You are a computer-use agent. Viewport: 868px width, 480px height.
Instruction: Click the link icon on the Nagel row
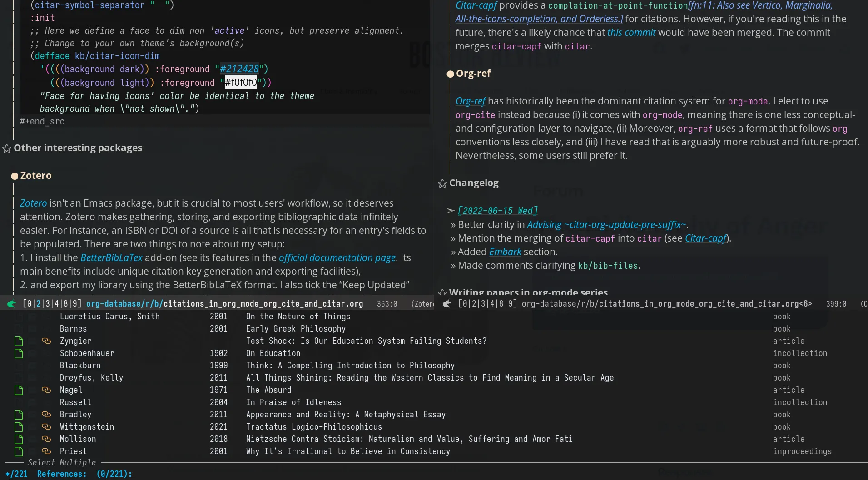(x=46, y=390)
